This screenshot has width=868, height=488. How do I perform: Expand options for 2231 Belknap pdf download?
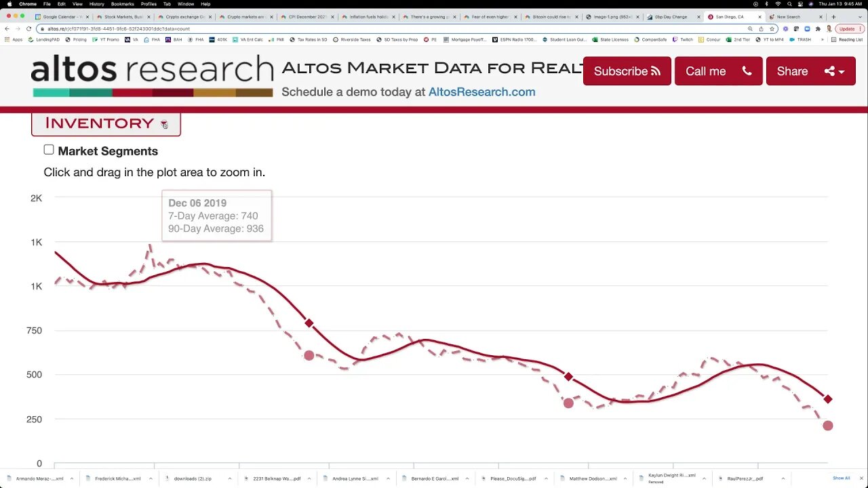(x=309, y=479)
